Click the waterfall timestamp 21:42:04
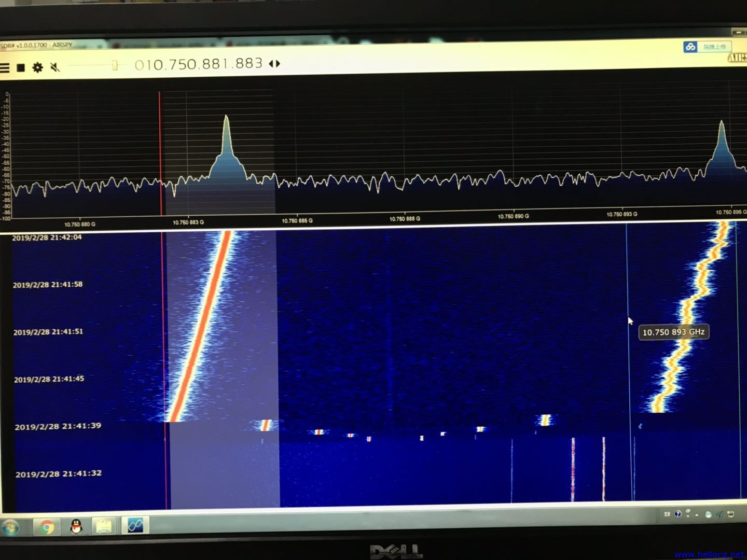Image resolution: width=747 pixels, height=560 pixels. tap(47, 237)
